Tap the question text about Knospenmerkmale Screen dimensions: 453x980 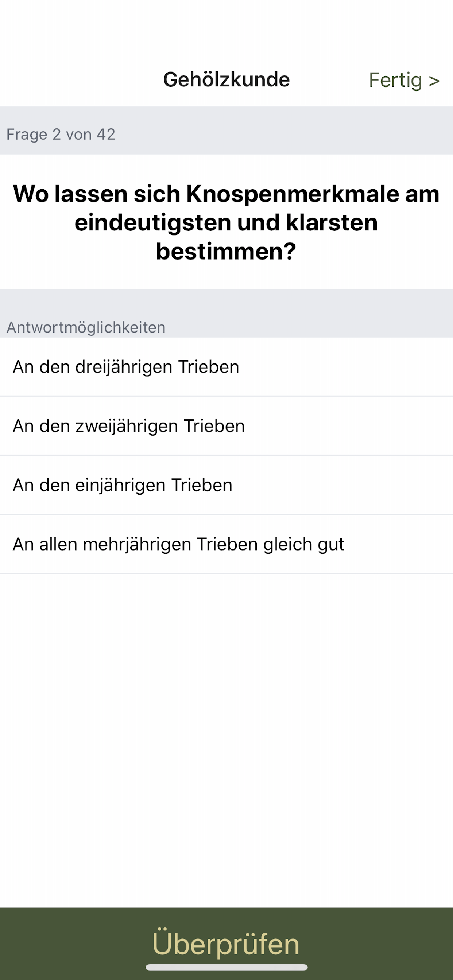point(226,222)
